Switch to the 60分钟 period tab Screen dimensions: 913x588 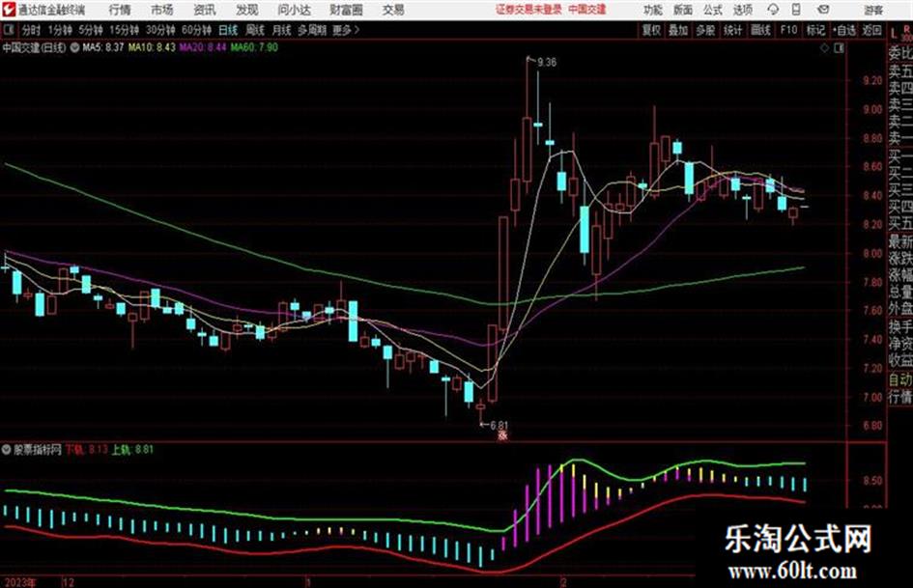196,30
